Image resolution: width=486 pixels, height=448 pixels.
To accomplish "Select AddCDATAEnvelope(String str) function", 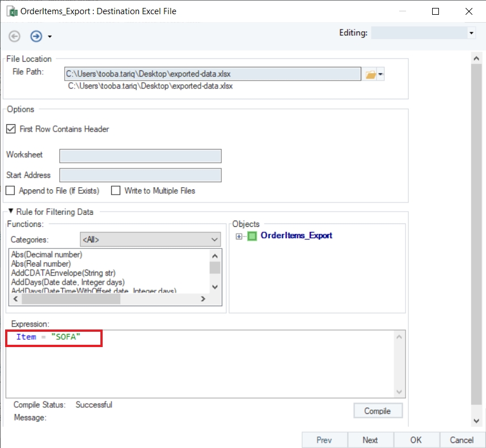I will click(x=63, y=273).
